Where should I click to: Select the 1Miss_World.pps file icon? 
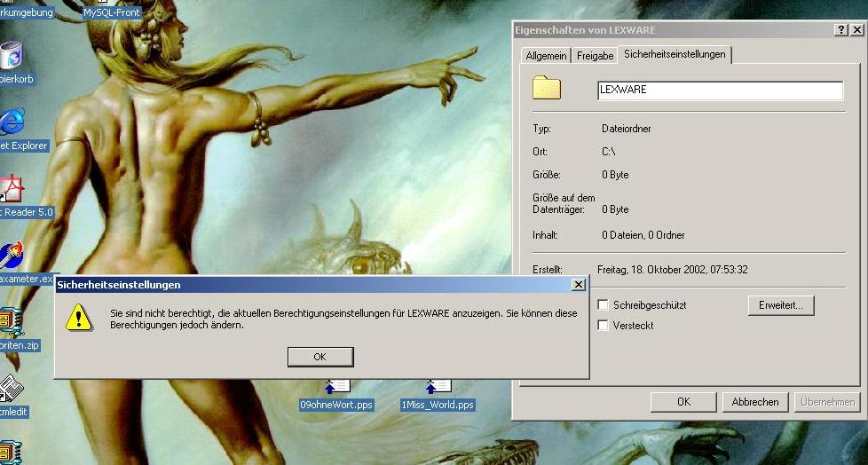pyautogui.click(x=438, y=386)
